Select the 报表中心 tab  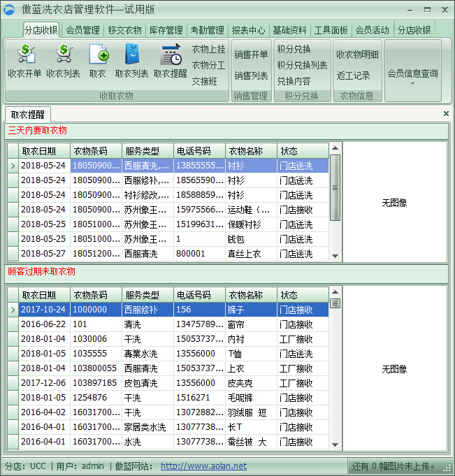[x=248, y=30]
